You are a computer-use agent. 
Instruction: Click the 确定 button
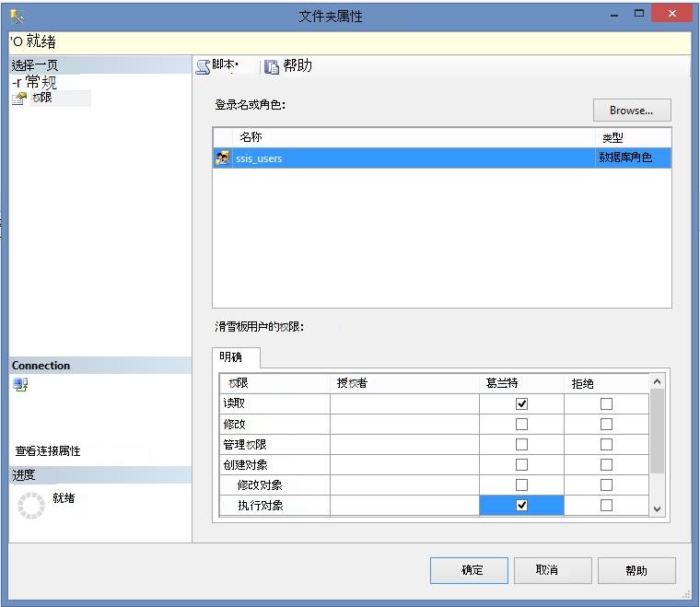tap(469, 570)
